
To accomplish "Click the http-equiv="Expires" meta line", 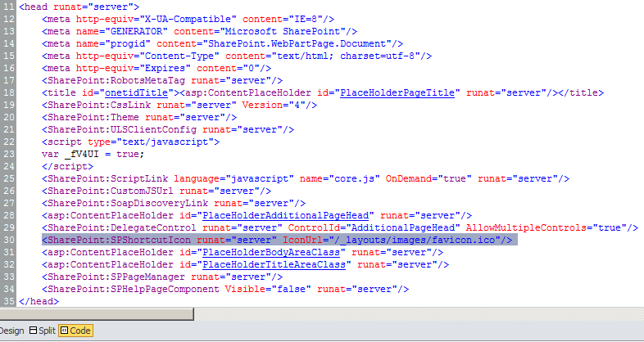I will coord(156,69).
